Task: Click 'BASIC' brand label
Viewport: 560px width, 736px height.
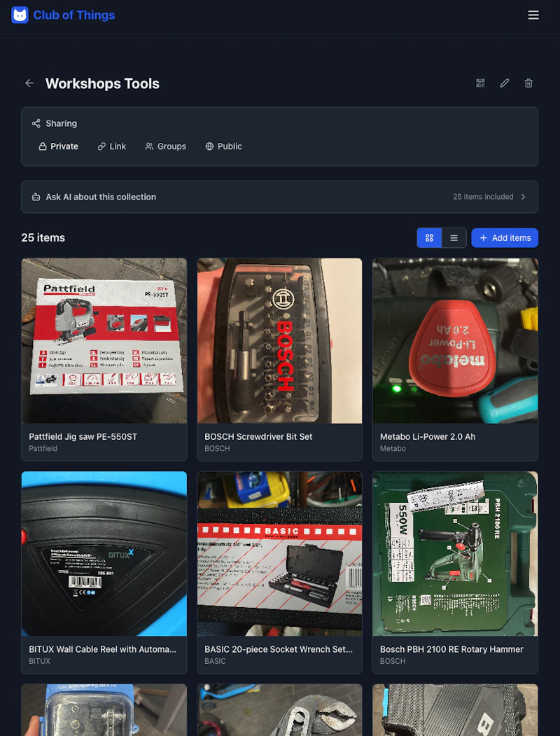Action: click(216, 661)
